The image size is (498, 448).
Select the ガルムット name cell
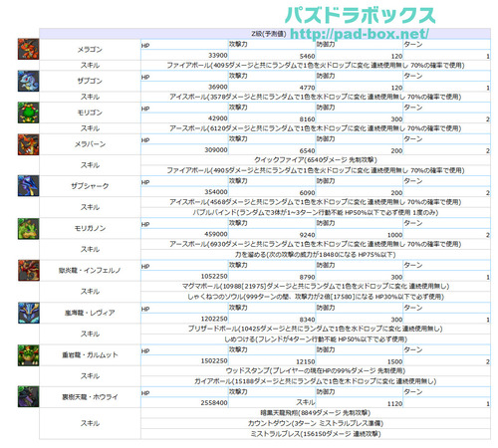pos(90,355)
